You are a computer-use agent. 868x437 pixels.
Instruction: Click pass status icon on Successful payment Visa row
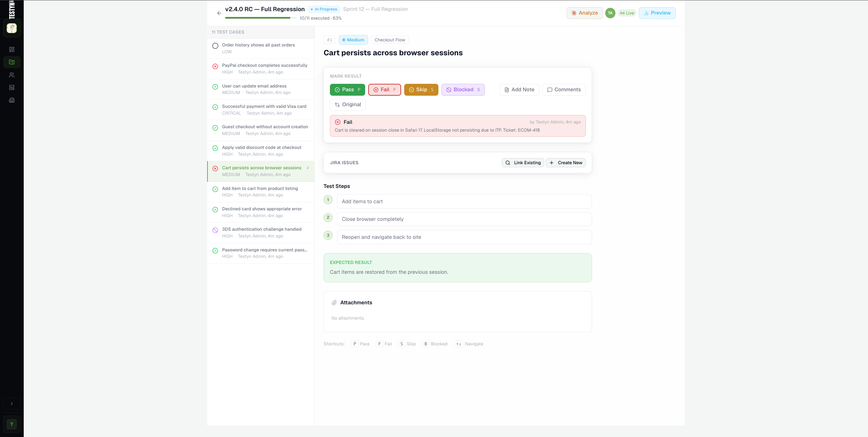coord(215,107)
